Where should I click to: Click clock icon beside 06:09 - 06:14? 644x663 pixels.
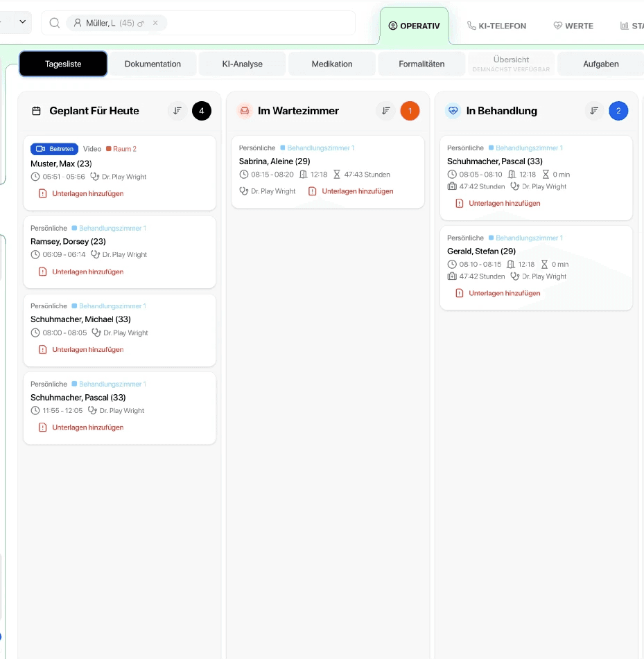pyautogui.click(x=35, y=254)
